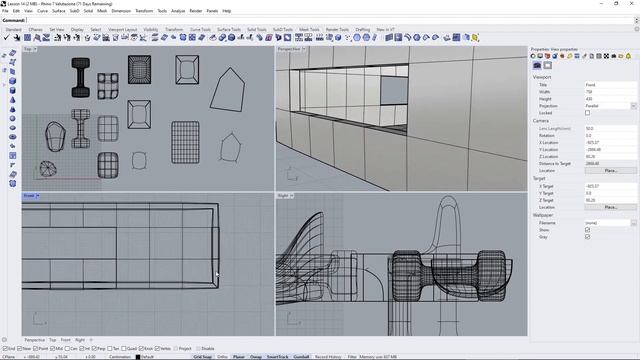Click the arrow icon beside the checkmark
The height and width of the screenshot is (360, 640).
tap(16, 38)
